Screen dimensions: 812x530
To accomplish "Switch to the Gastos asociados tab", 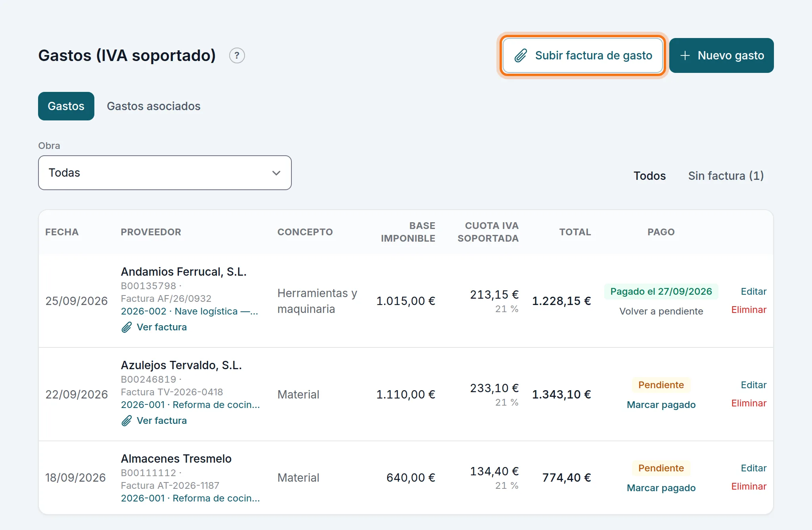I will pos(154,106).
